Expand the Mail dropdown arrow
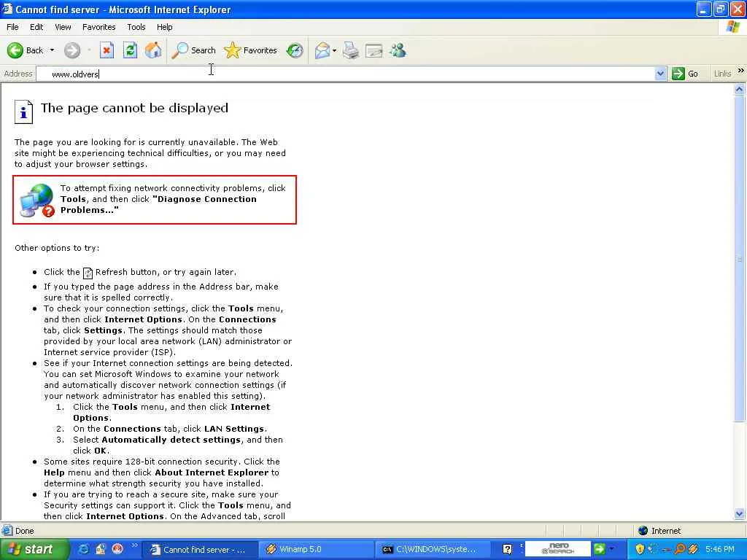This screenshot has width=747, height=560. (334, 50)
